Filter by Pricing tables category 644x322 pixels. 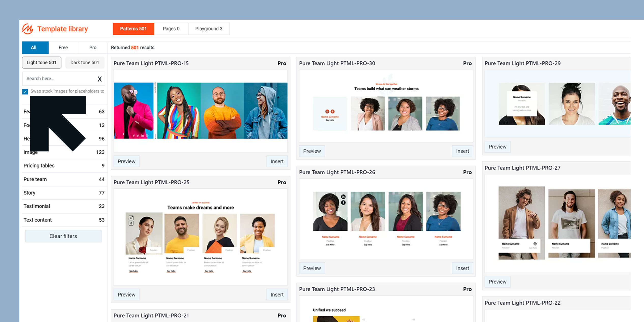click(x=64, y=166)
